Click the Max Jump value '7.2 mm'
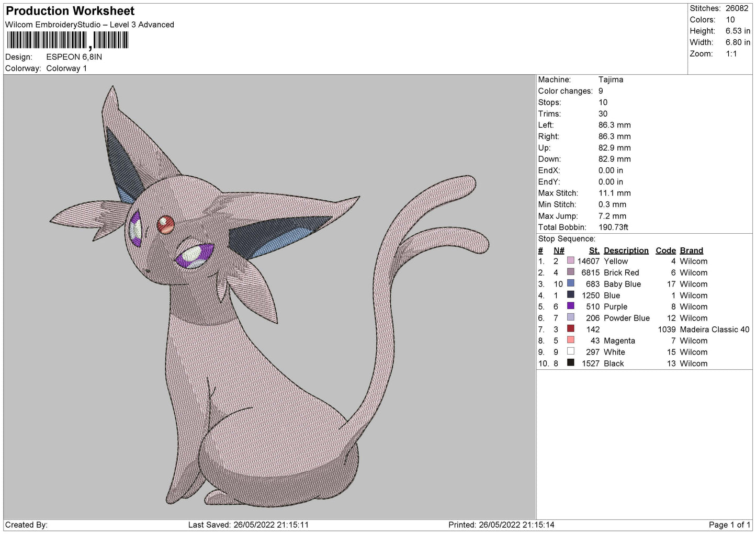756x534 pixels. tap(612, 216)
